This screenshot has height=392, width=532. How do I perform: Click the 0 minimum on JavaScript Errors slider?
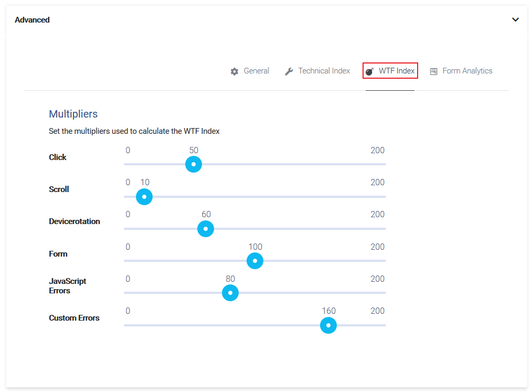tap(128, 279)
